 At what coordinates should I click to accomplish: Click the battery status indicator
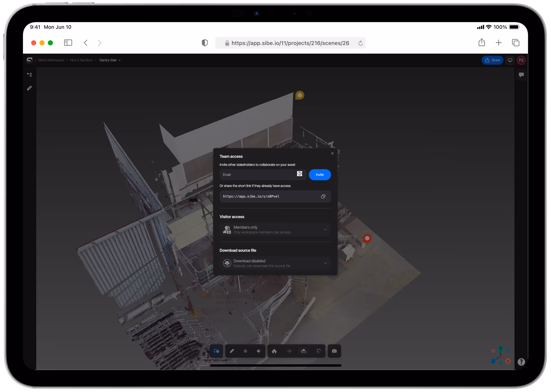click(x=514, y=27)
